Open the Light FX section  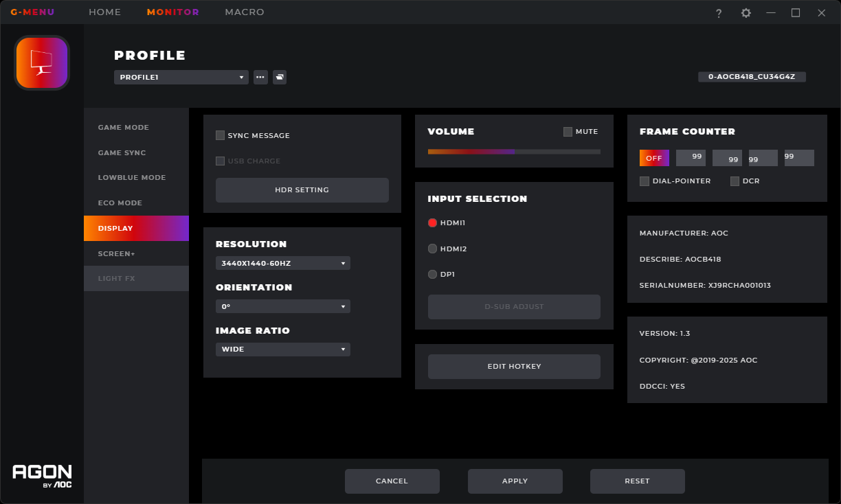136,278
